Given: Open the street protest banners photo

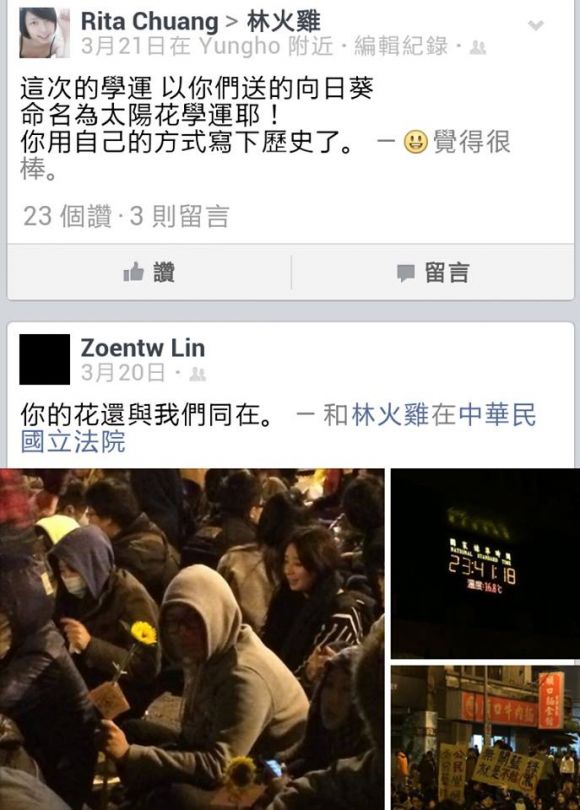Looking at the screenshot, I should (x=485, y=738).
